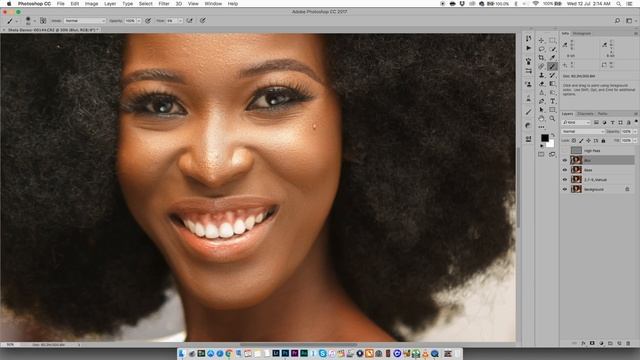Toggle pressure control for brush size
This screenshot has width=640, height=360.
(203, 20)
